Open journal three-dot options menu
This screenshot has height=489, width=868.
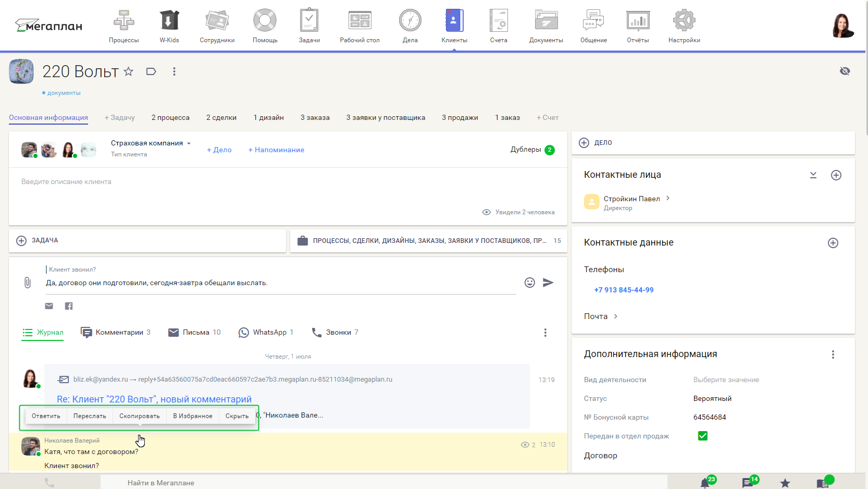545,333
